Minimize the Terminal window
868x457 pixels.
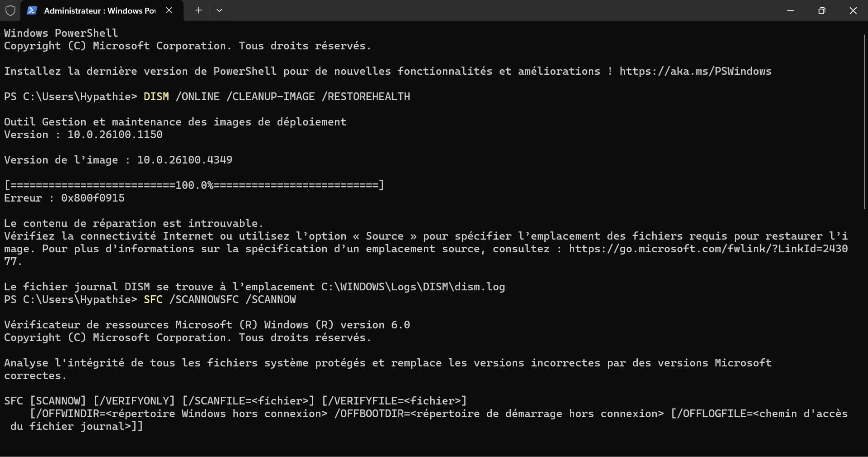click(790, 10)
